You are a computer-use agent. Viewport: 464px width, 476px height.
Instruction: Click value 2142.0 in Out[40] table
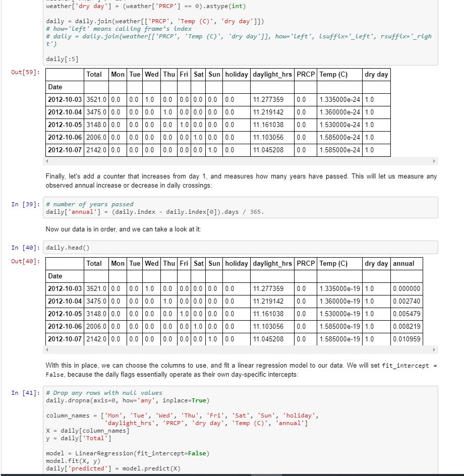click(x=96, y=339)
